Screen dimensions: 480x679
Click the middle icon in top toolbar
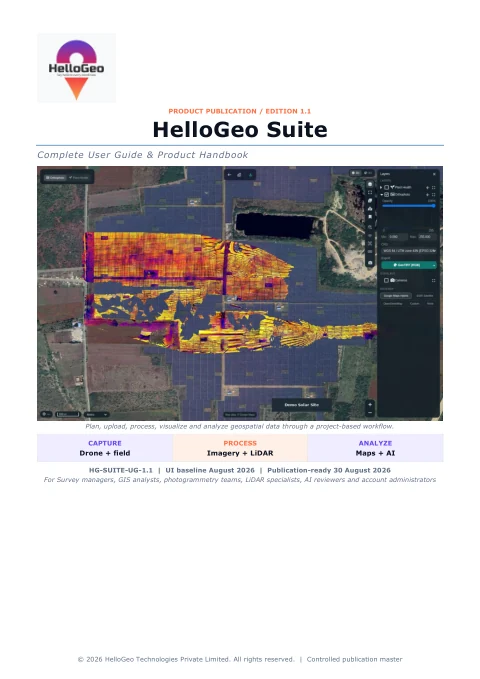tap(239, 175)
